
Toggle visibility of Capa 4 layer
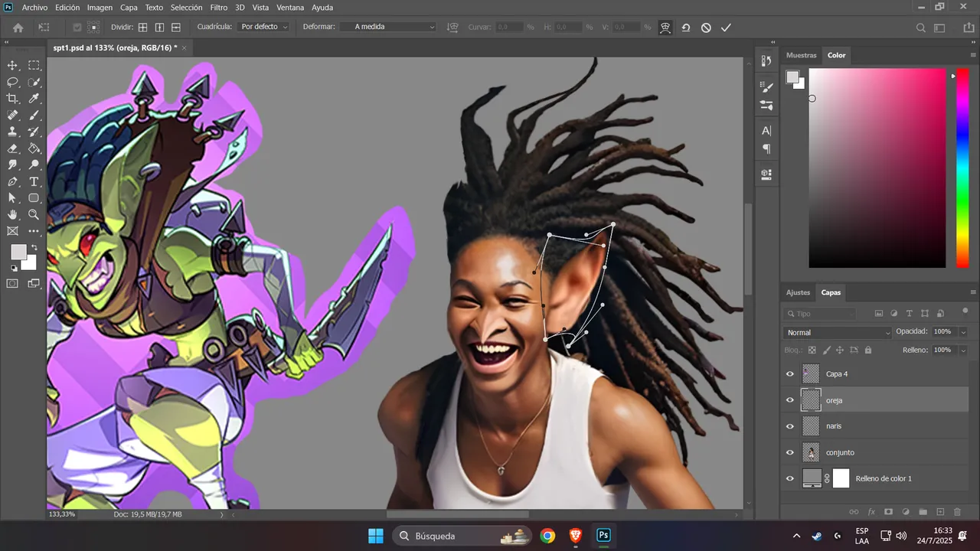[790, 374]
